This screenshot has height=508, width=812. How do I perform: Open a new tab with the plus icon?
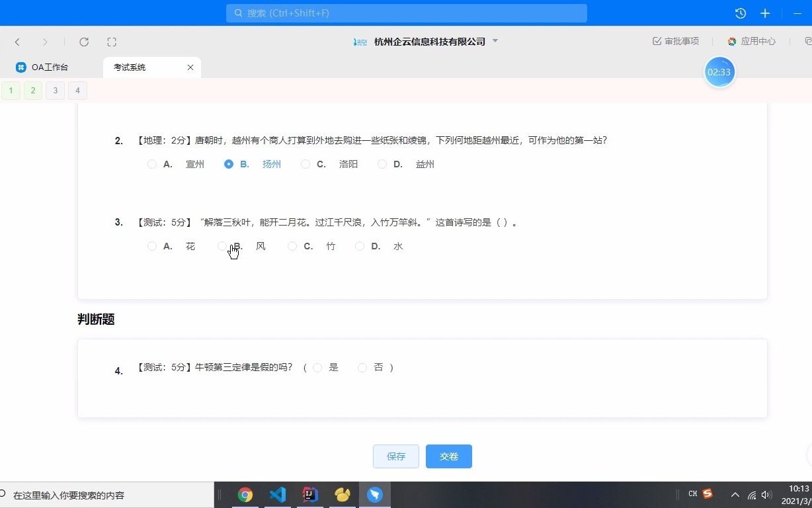pos(765,13)
